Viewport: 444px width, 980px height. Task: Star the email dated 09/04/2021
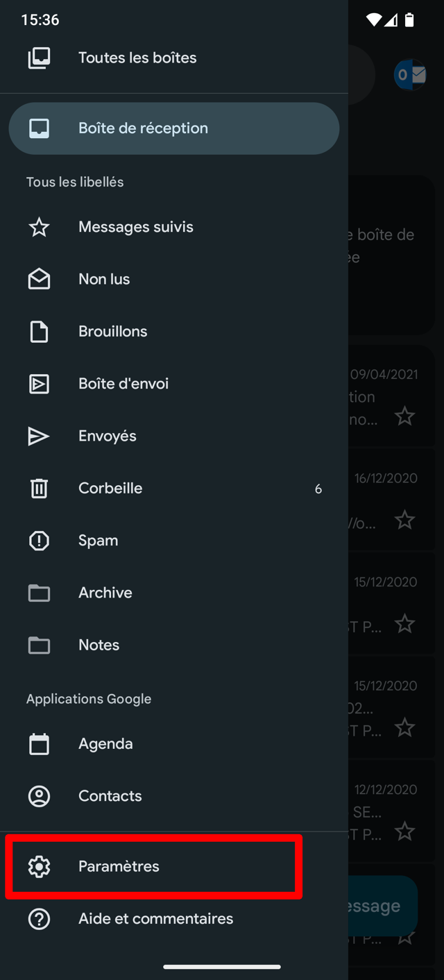click(404, 416)
